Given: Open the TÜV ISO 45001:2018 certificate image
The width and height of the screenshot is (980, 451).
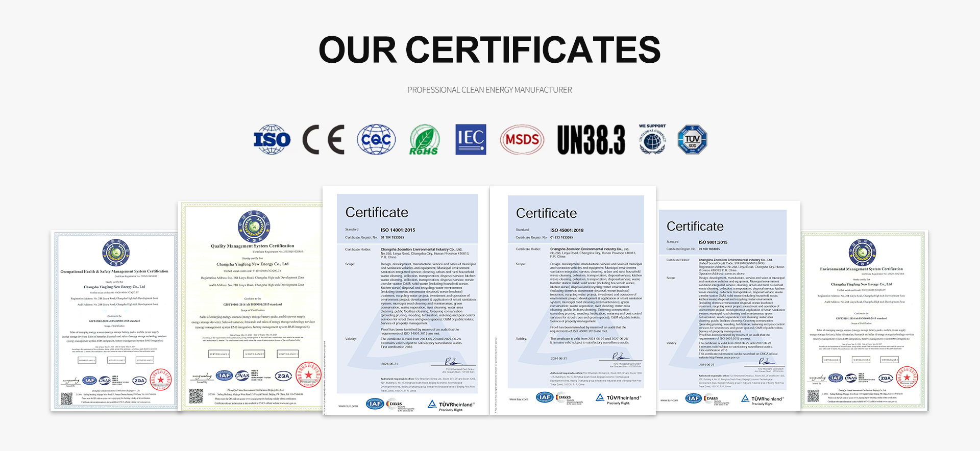Looking at the screenshot, I should 573,300.
